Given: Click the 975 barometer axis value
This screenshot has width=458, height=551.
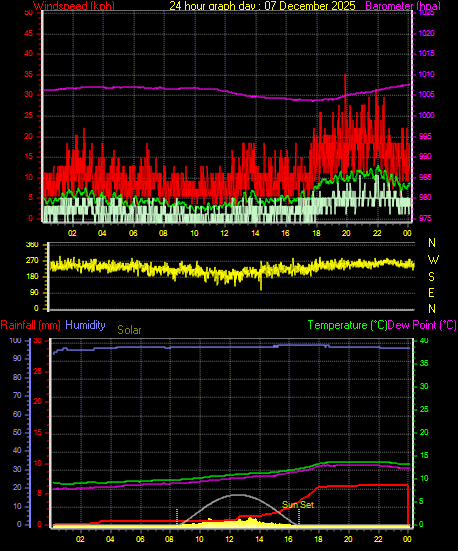Looking at the screenshot, I should [425, 218].
